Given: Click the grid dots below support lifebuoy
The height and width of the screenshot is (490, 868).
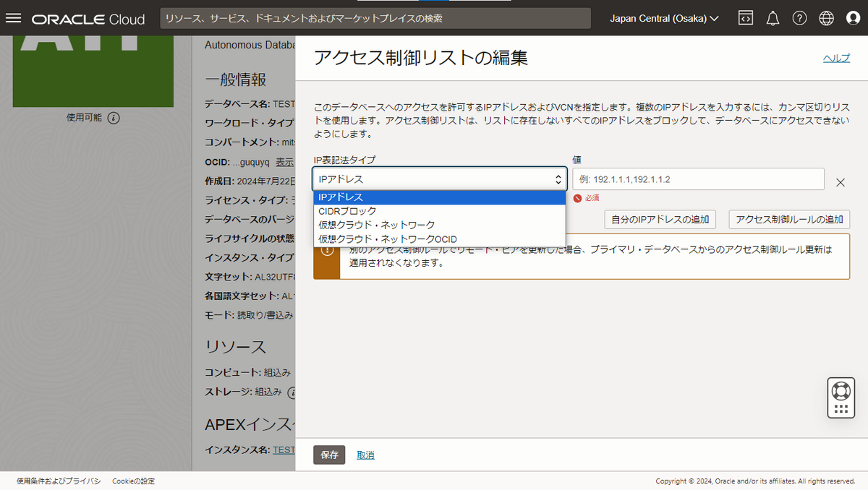Looking at the screenshot, I should pos(841,409).
